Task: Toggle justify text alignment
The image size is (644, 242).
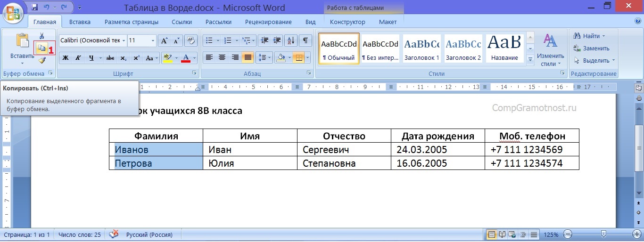Action: pos(247,57)
